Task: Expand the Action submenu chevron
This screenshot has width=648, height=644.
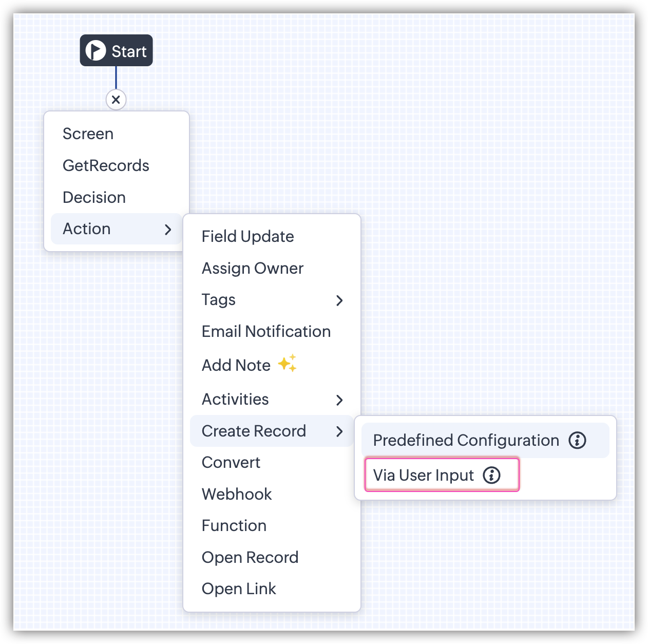Action: pyautogui.click(x=168, y=229)
